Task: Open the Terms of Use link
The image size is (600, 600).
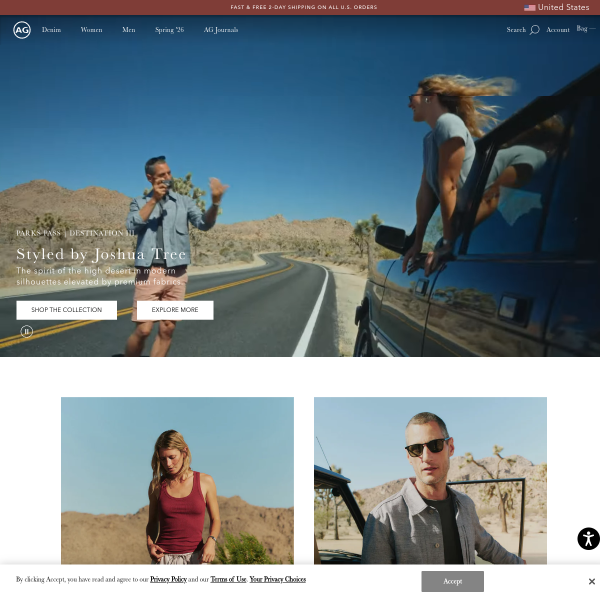Action: click(228, 579)
